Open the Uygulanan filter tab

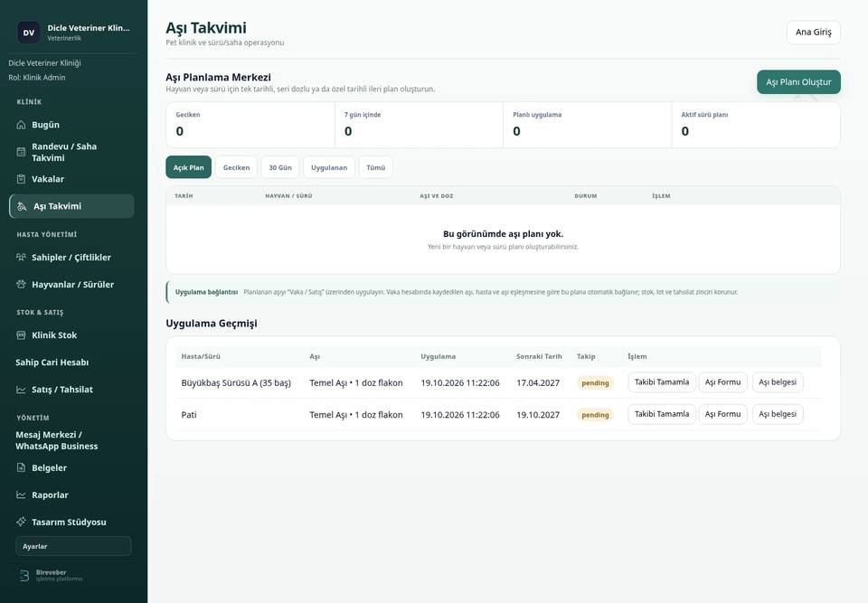pos(329,167)
